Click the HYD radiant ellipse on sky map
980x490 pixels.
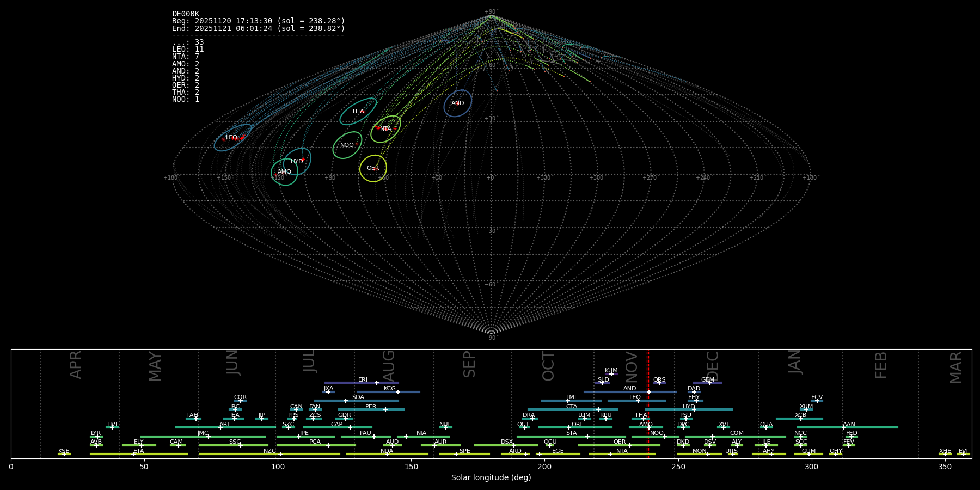click(297, 162)
